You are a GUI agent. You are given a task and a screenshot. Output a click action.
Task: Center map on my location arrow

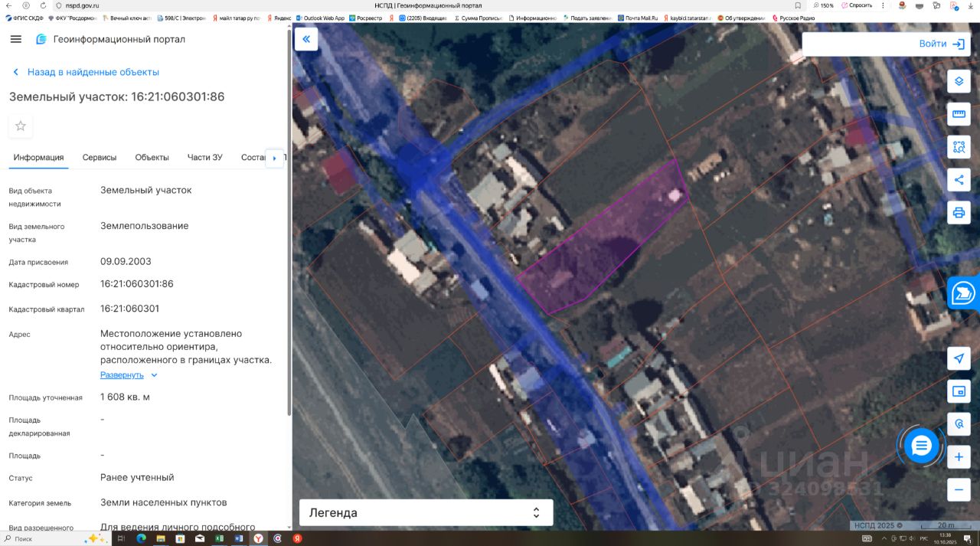click(959, 358)
